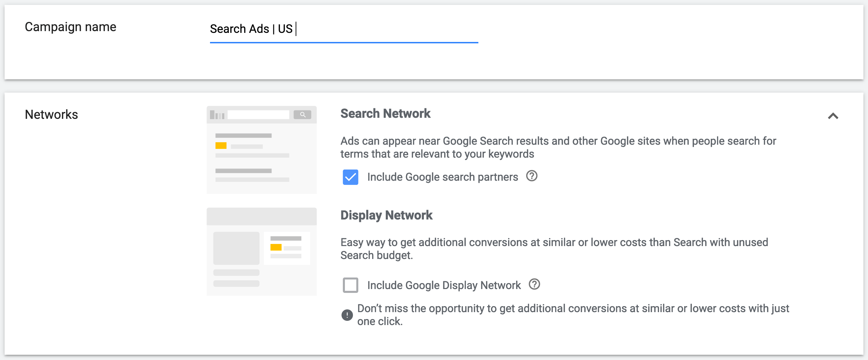Click the Search Network illustration thumbnail
This screenshot has width=868, height=360.
point(261,150)
